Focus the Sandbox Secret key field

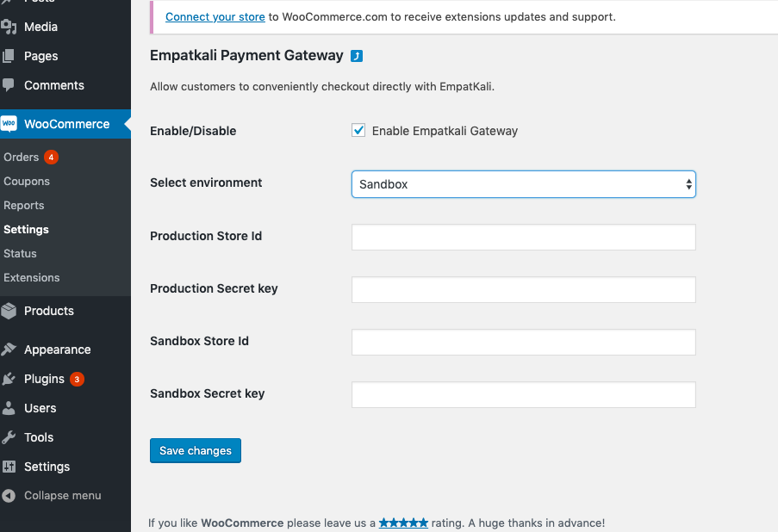[524, 394]
